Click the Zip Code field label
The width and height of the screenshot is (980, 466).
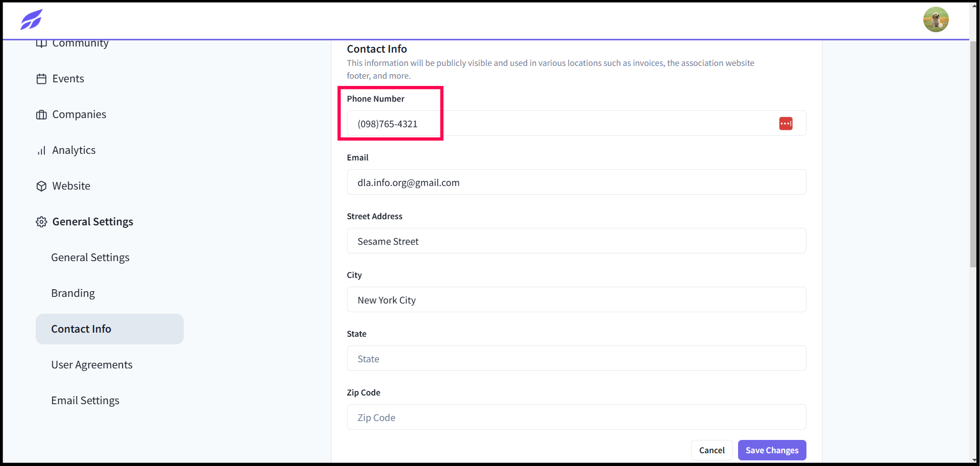363,392
